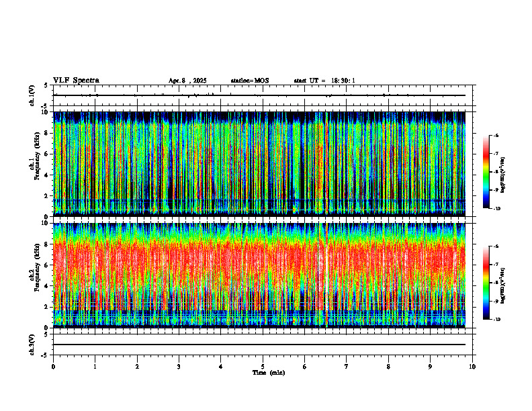Screen dimensions: 532x411
Task: Click the ch.1 frequency tick label '8'
Action: coord(47,133)
